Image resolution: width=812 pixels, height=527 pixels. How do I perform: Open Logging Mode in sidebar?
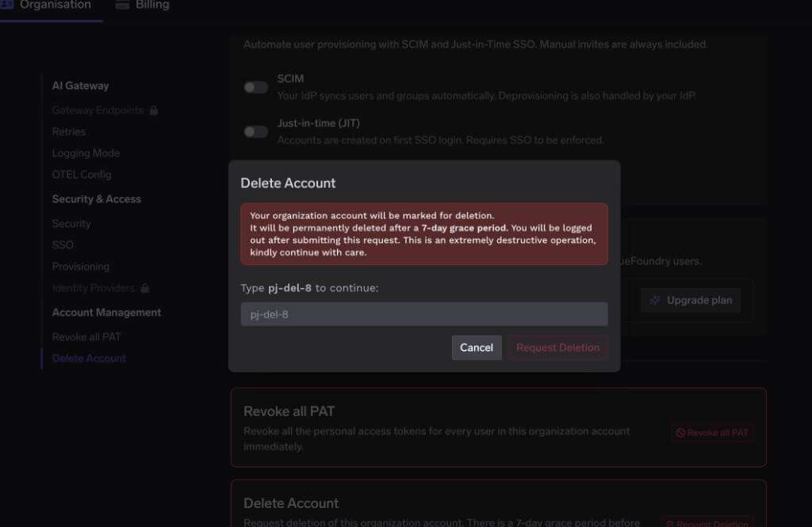tap(86, 153)
